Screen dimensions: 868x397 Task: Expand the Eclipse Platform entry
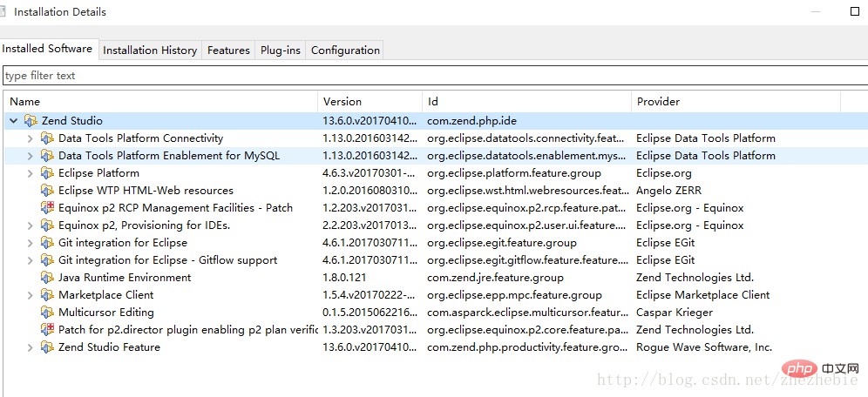(x=31, y=173)
